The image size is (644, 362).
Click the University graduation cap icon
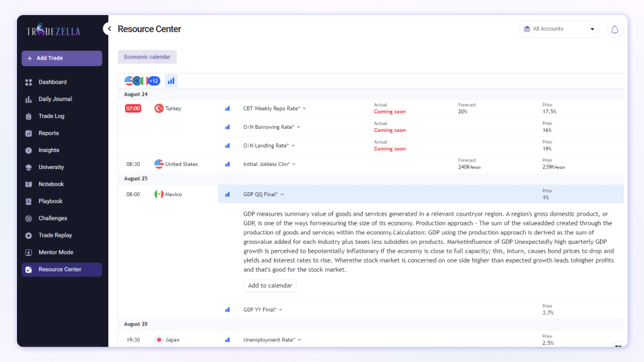click(x=28, y=167)
